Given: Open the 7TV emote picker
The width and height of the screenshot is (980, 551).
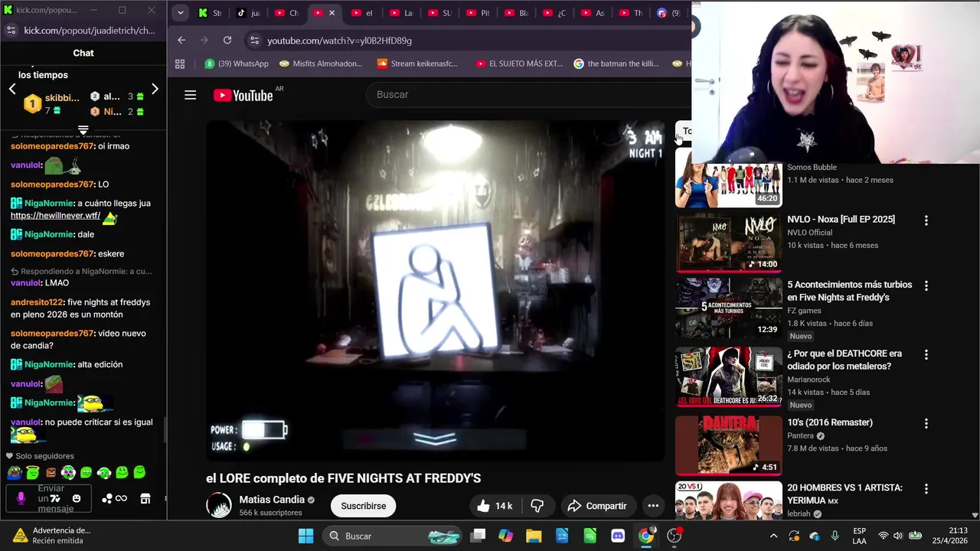Looking at the screenshot, I should (x=55, y=499).
